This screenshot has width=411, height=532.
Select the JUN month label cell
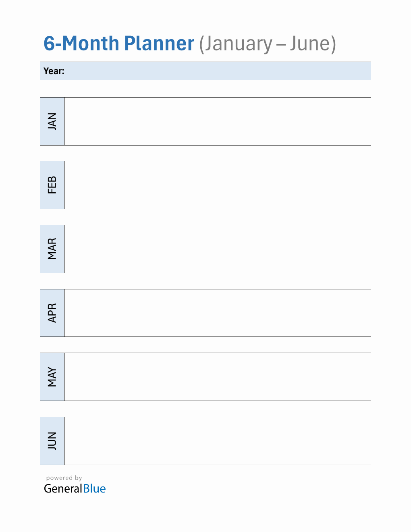(52, 441)
